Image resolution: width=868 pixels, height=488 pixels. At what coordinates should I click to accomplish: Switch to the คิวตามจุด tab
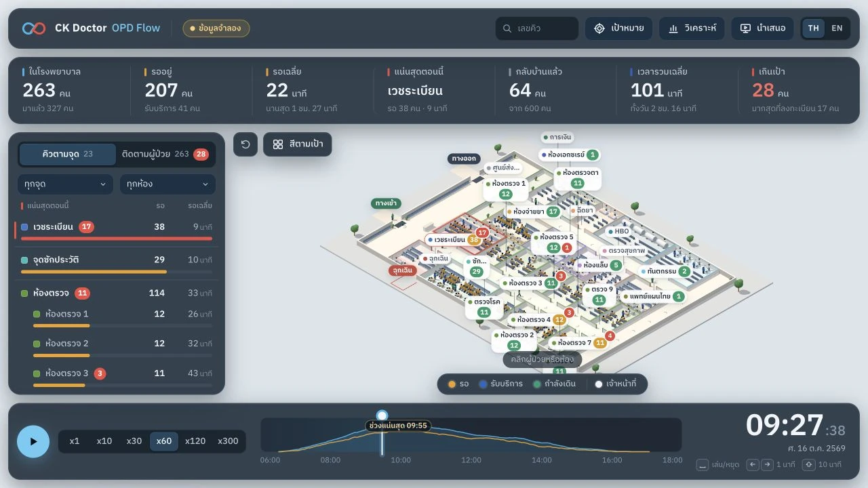pos(68,154)
